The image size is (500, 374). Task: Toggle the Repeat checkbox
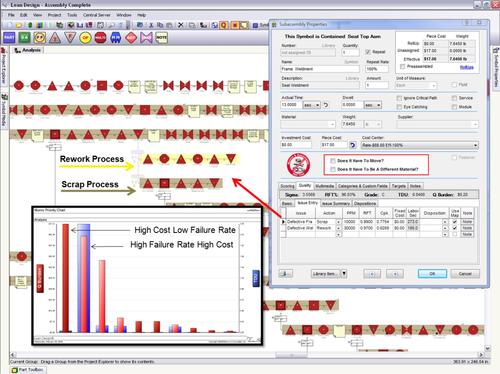coord(368,52)
